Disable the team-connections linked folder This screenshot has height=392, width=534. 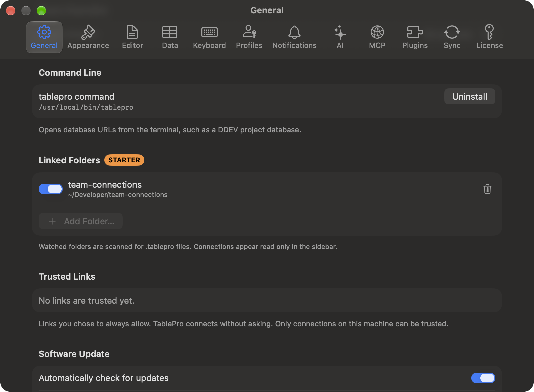(x=51, y=189)
